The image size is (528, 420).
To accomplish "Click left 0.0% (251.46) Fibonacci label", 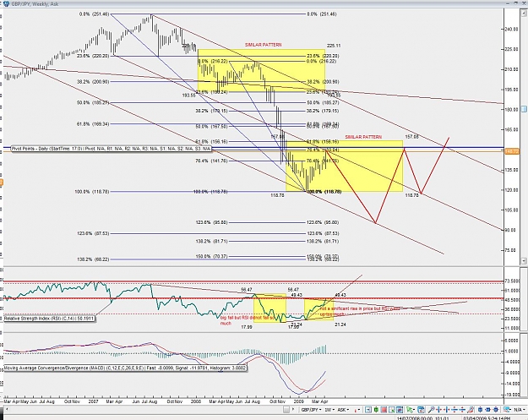I will [94, 14].
